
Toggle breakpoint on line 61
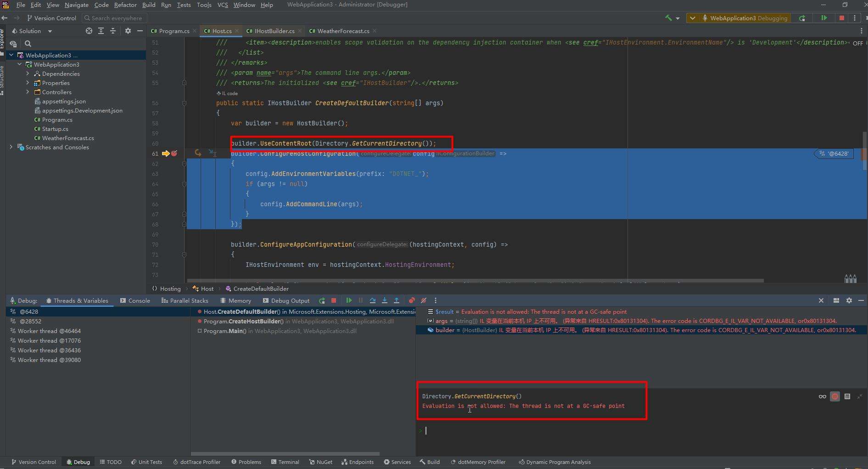174,153
